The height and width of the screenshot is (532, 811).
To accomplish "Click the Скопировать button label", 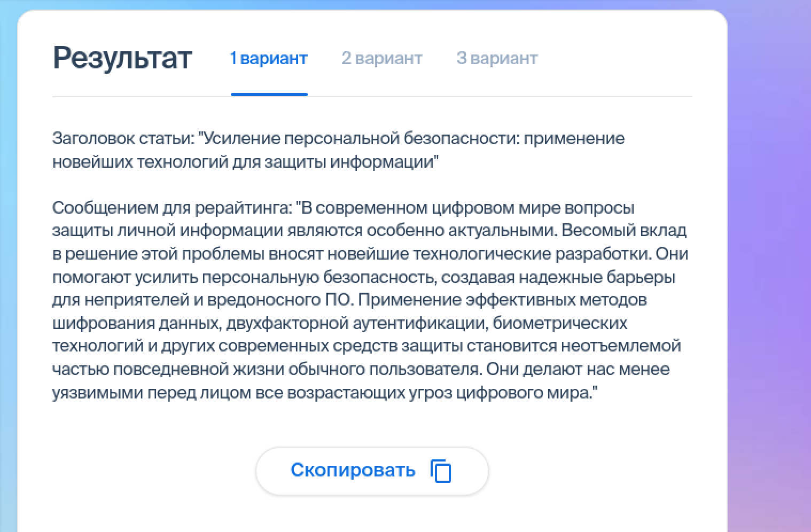I will click(353, 470).
